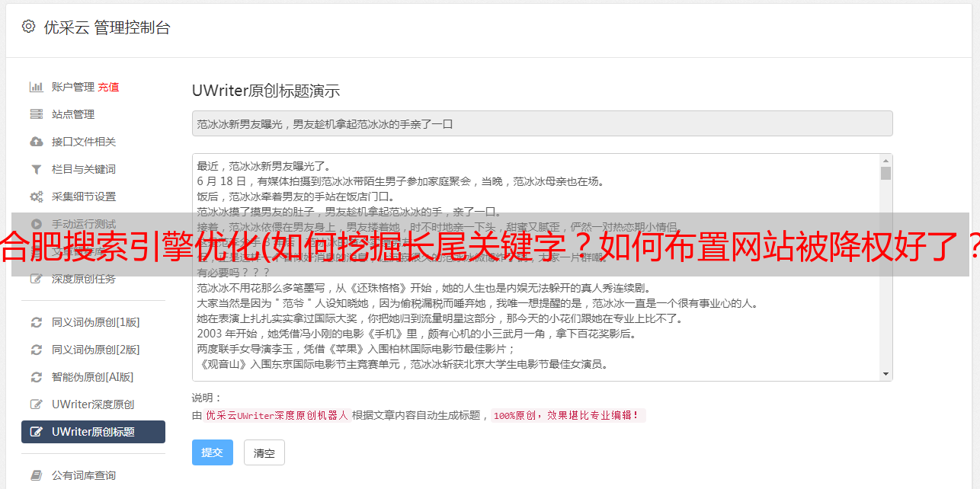
Task: Select the UWriter原创标题 sidebar item
Action: tap(93, 432)
